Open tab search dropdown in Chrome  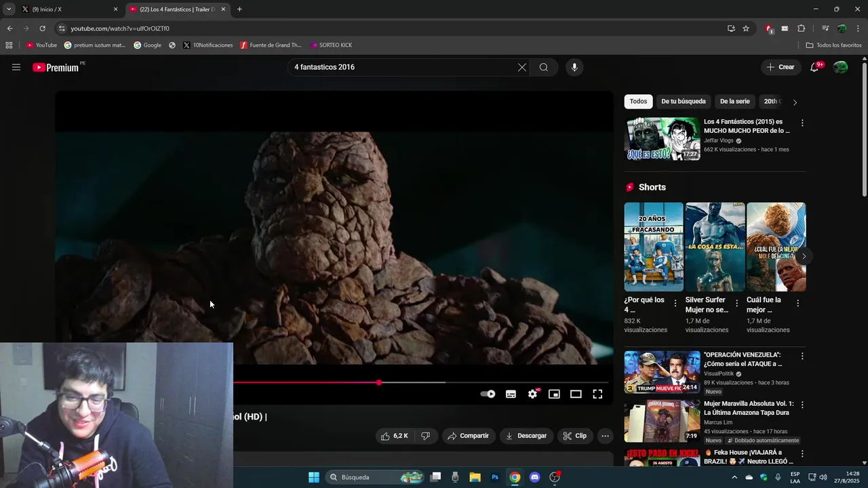point(9,9)
